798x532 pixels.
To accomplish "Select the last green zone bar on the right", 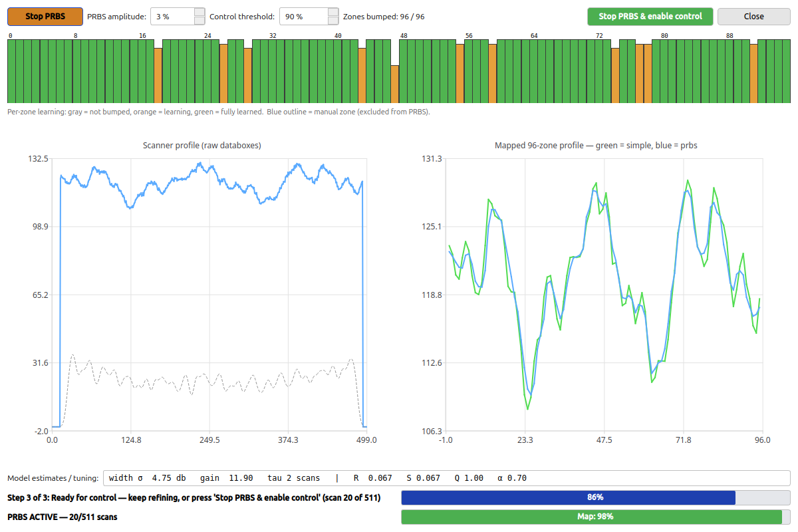I will point(786,71).
